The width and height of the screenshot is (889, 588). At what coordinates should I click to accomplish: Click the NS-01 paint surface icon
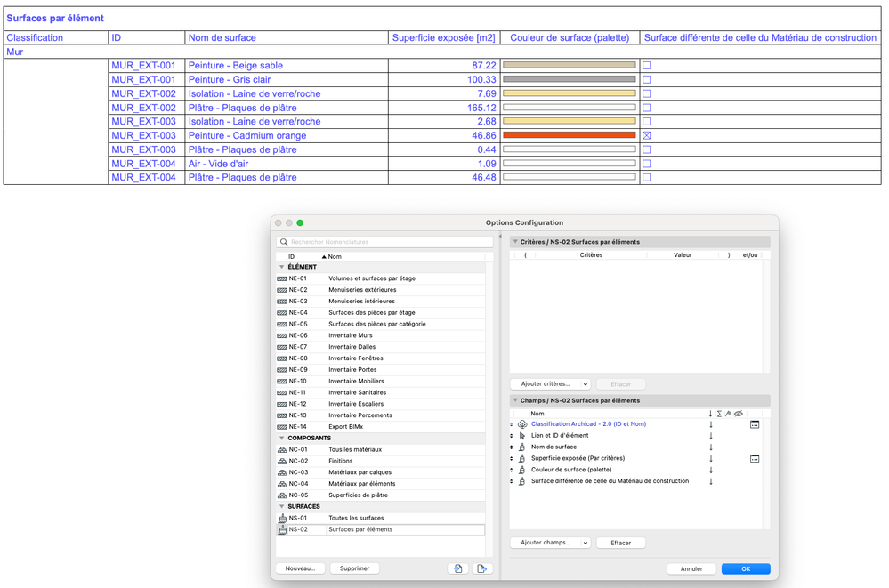point(282,518)
